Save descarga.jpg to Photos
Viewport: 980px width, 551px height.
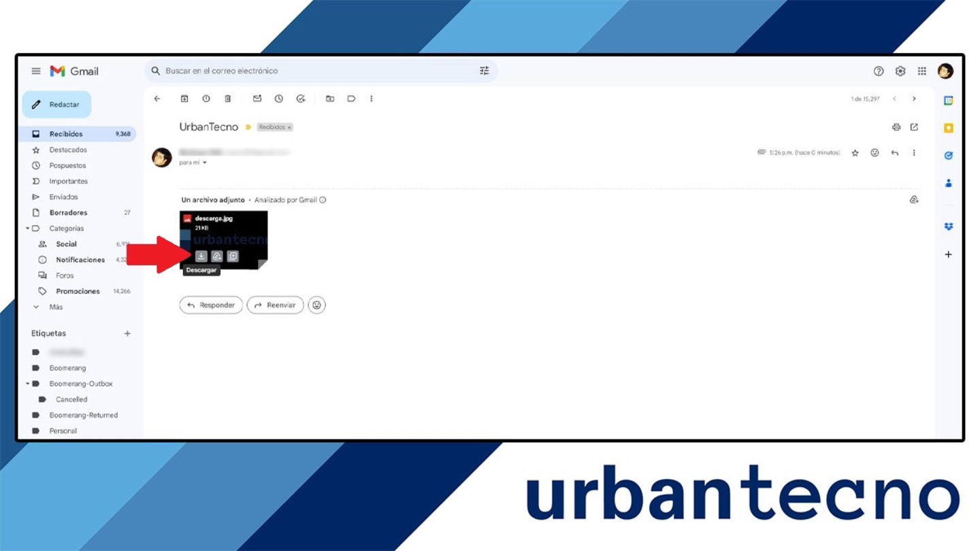[x=233, y=256]
